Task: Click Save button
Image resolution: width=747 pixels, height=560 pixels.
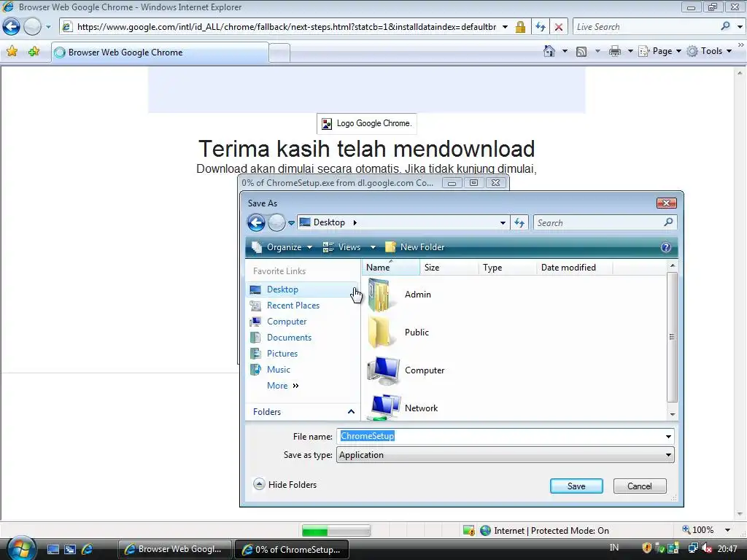Action: [576, 486]
